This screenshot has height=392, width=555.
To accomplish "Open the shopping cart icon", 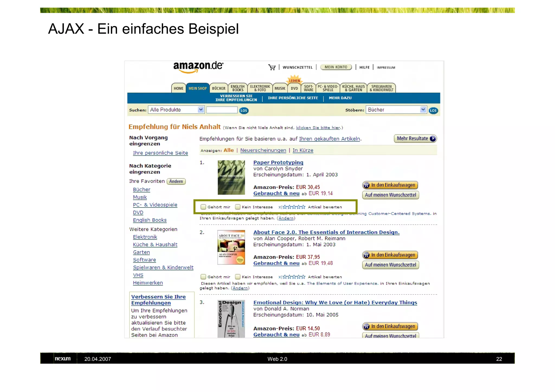I will tap(272, 67).
